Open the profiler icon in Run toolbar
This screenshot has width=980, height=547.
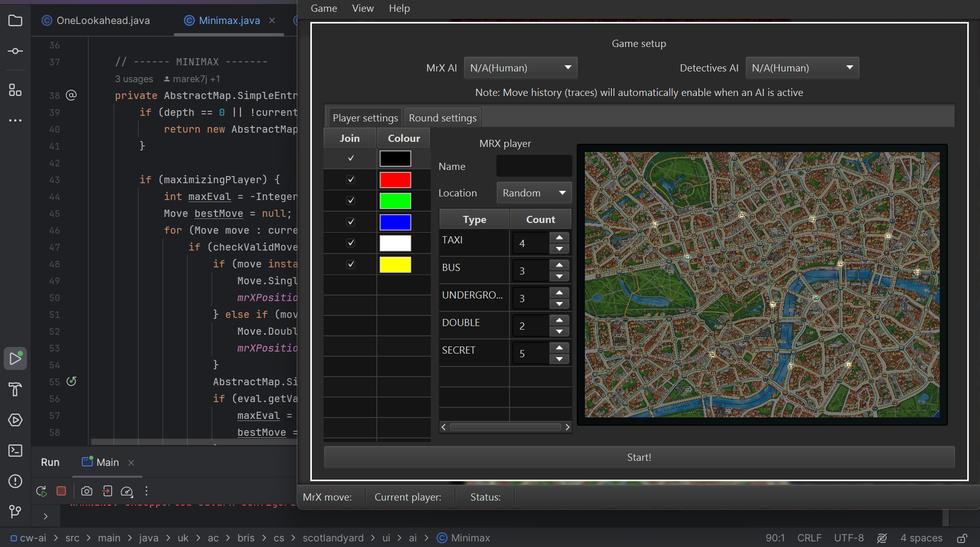(127, 491)
